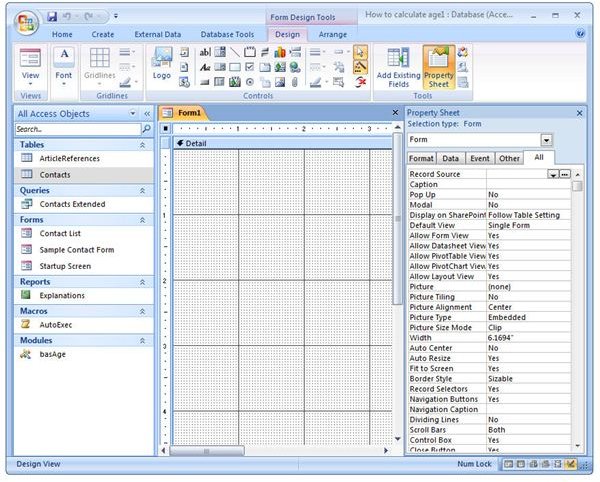
Task: Select the Option Button control tool
Action: 249,82
